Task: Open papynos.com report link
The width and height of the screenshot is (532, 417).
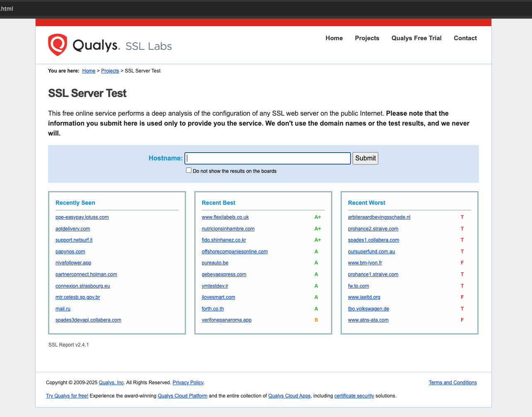Action: (x=70, y=252)
